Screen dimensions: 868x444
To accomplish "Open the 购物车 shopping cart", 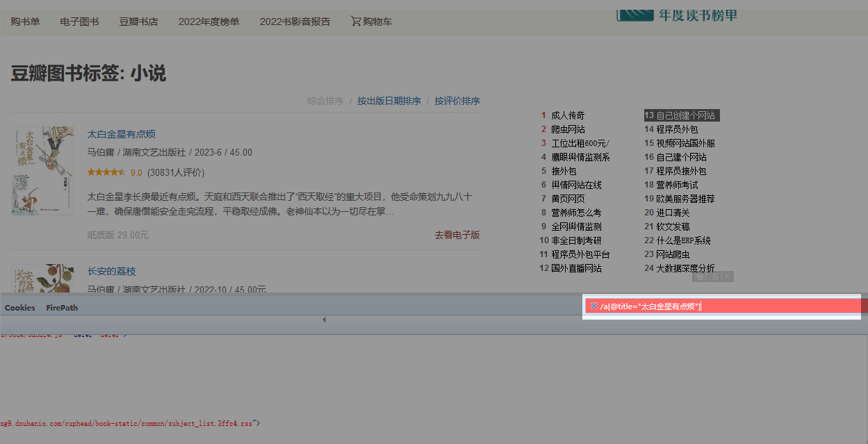I will pyautogui.click(x=372, y=22).
